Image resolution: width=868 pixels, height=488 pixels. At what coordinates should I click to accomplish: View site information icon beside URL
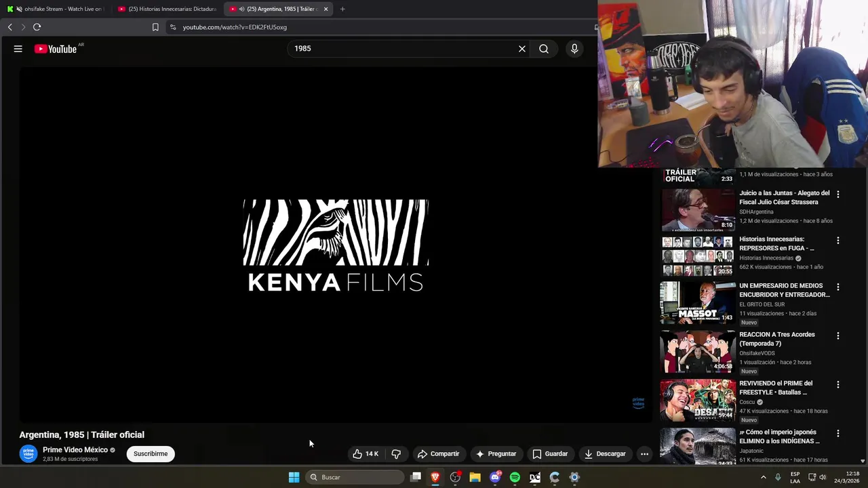(x=173, y=27)
